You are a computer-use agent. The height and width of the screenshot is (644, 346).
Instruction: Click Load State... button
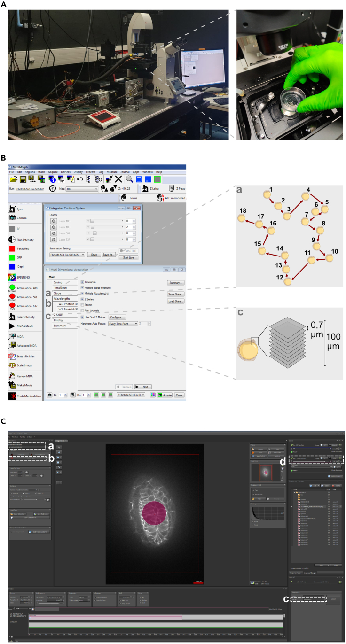(x=175, y=301)
